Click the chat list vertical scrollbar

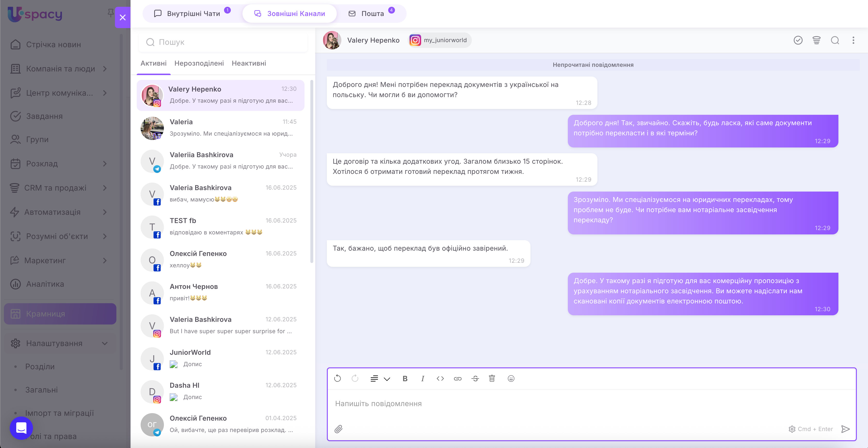click(312, 172)
